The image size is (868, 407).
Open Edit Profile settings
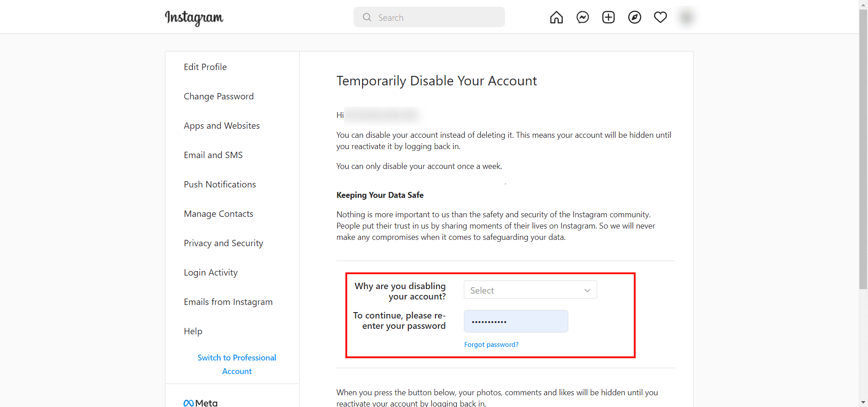[205, 67]
